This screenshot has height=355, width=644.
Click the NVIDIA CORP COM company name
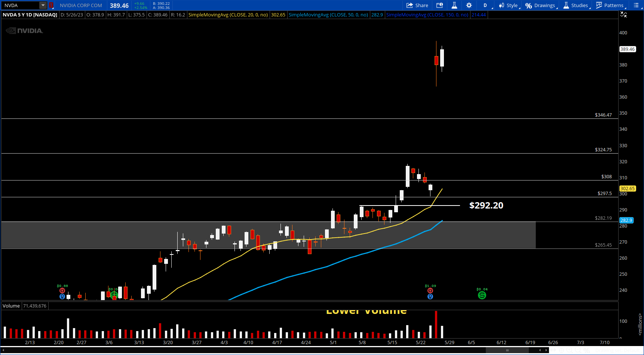[81, 5]
